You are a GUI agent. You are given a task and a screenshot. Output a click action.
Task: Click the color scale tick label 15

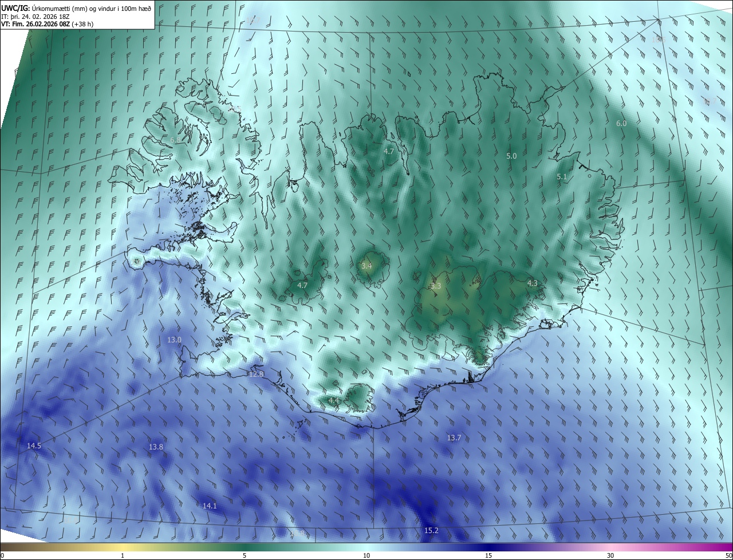click(488, 555)
